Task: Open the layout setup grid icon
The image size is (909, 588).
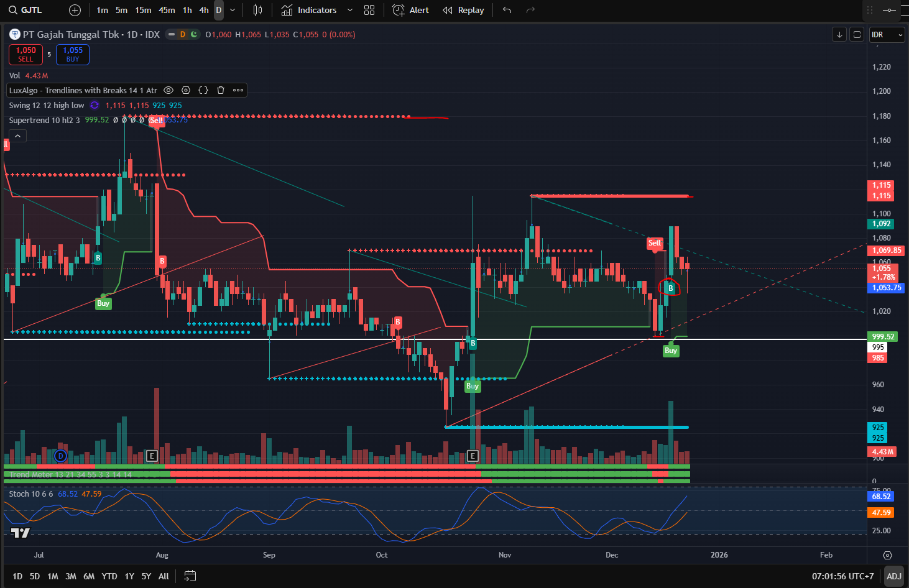Action: pyautogui.click(x=369, y=10)
